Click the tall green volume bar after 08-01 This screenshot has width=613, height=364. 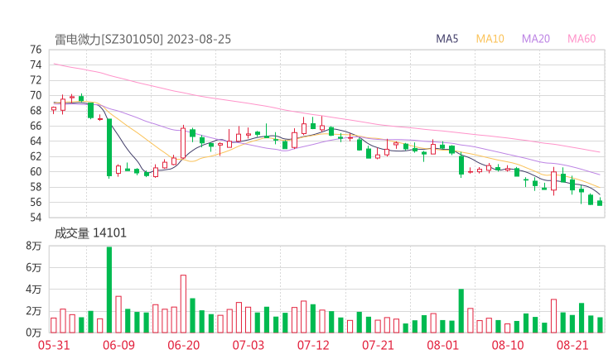[461, 311]
